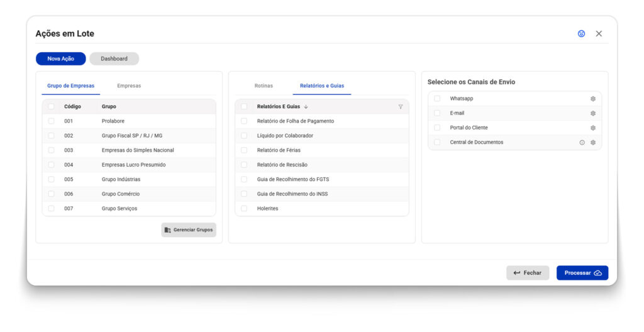Click info icon next to Central de Documentos
This screenshot has height=332, width=644.
click(582, 143)
